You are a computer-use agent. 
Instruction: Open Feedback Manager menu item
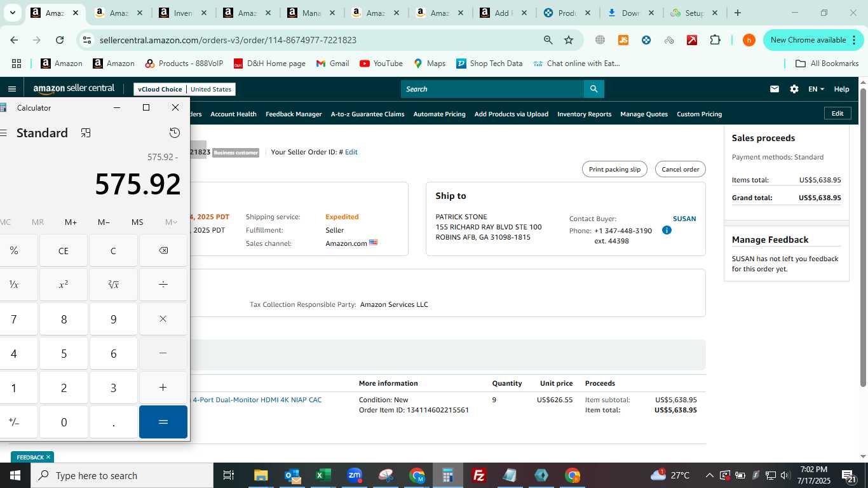click(294, 114)
